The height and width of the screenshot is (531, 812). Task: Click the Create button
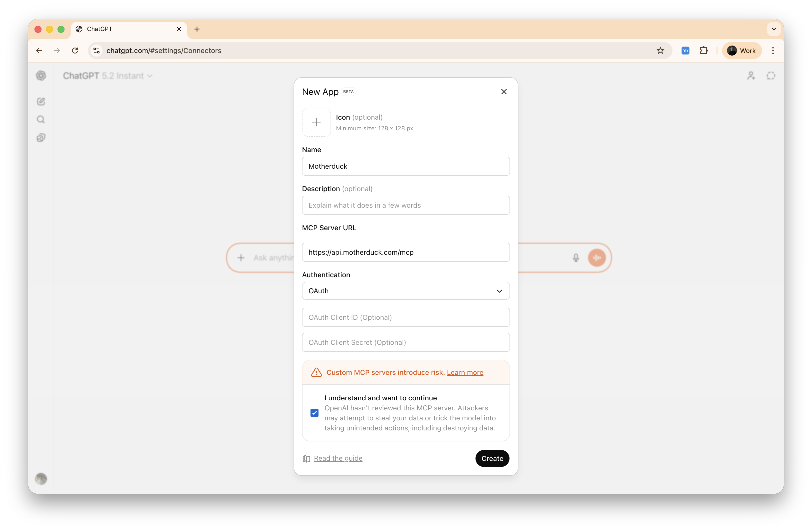[492, 459]
